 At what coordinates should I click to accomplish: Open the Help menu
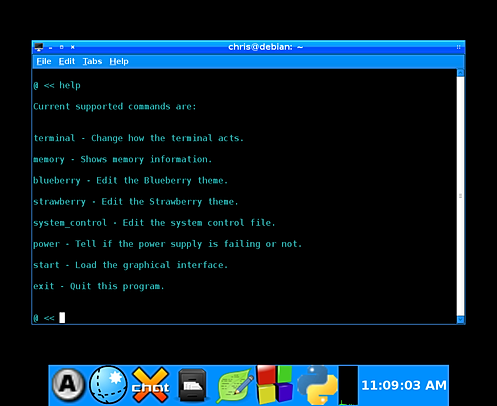[119, 61]
